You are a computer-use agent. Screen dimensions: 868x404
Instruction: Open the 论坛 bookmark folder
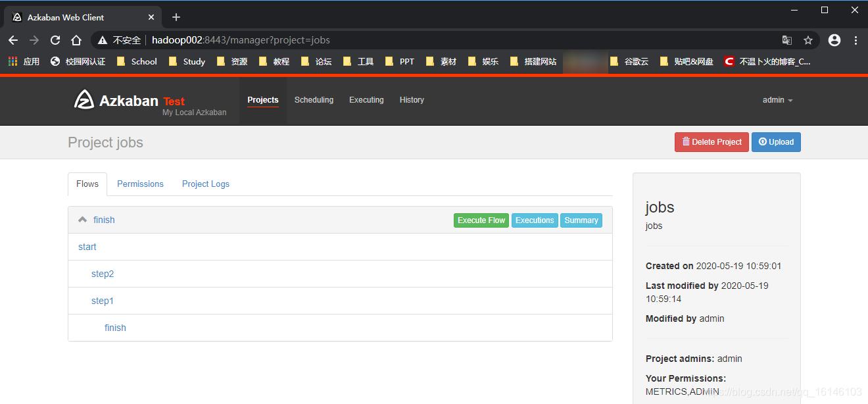click(316, 61)
